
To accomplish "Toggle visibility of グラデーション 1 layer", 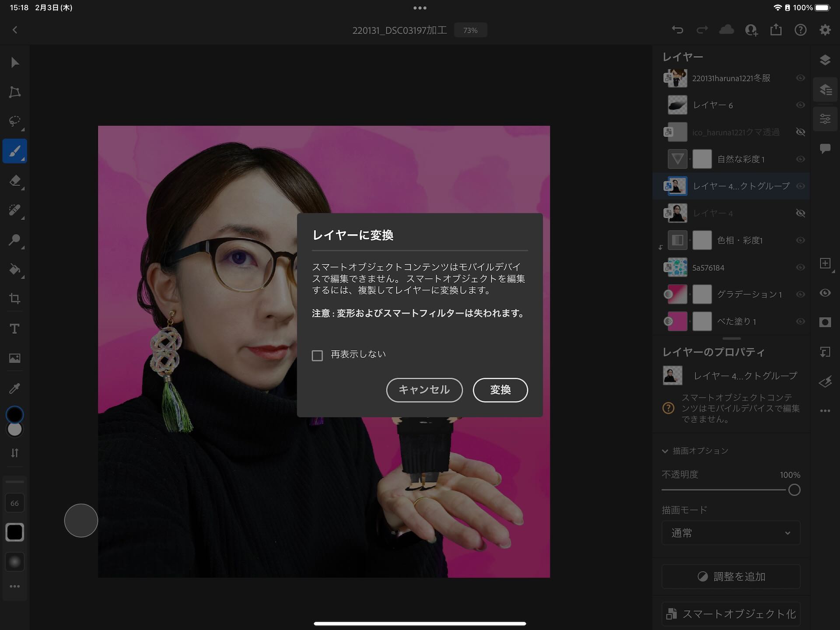I will [x=800, y=294].
